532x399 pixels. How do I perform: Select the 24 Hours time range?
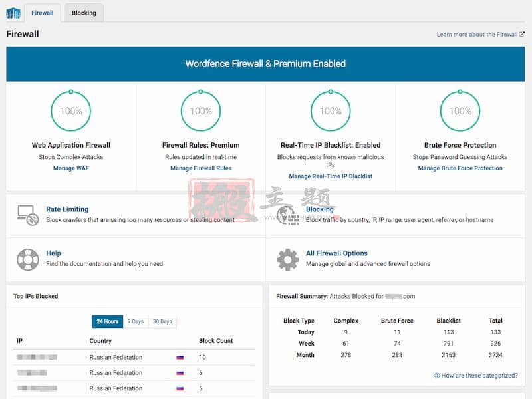coord(107,321)
